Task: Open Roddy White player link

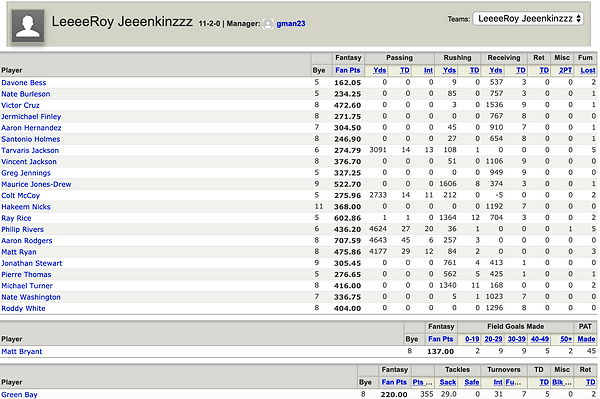Action: pos(23,308)
